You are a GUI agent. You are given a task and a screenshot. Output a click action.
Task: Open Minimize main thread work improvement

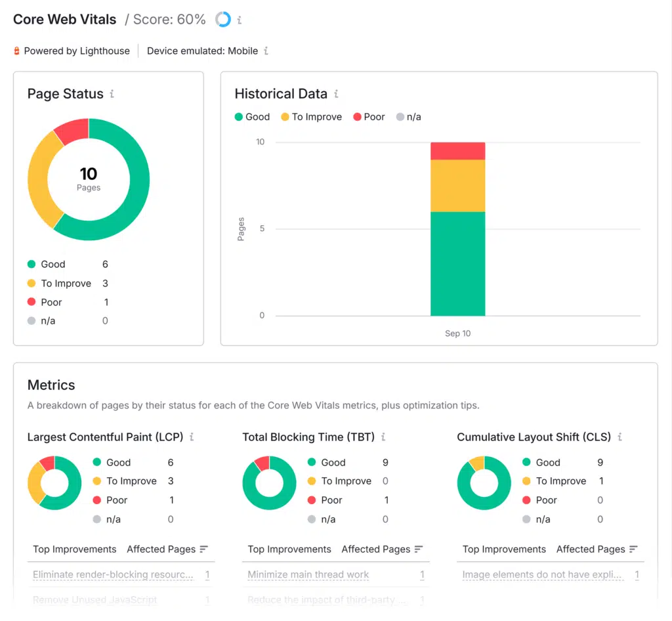pos(308,574)
